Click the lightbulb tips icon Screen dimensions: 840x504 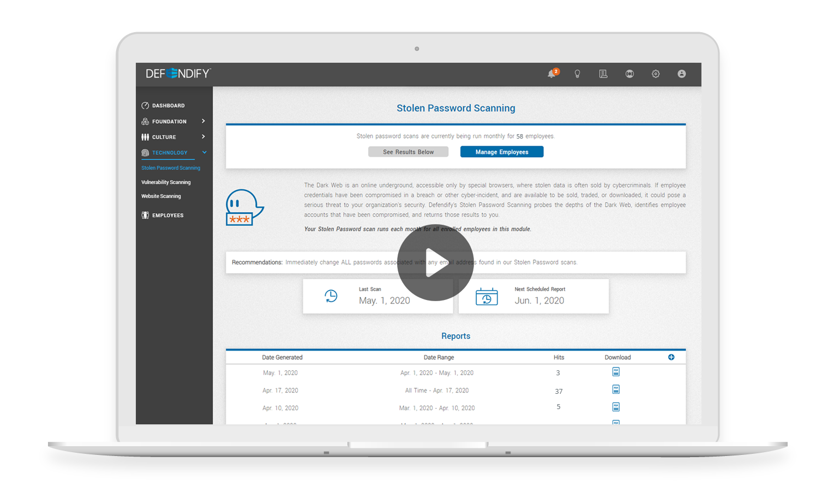pos(577,74)
